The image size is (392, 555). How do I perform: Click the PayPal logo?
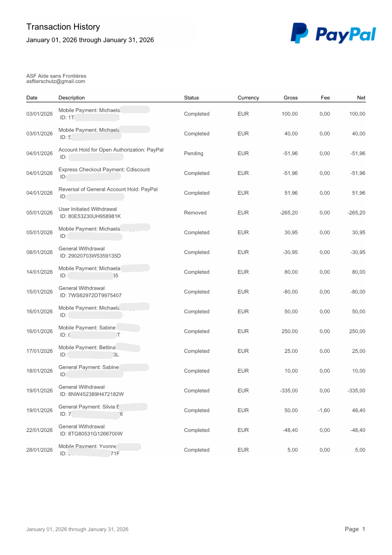333,34
